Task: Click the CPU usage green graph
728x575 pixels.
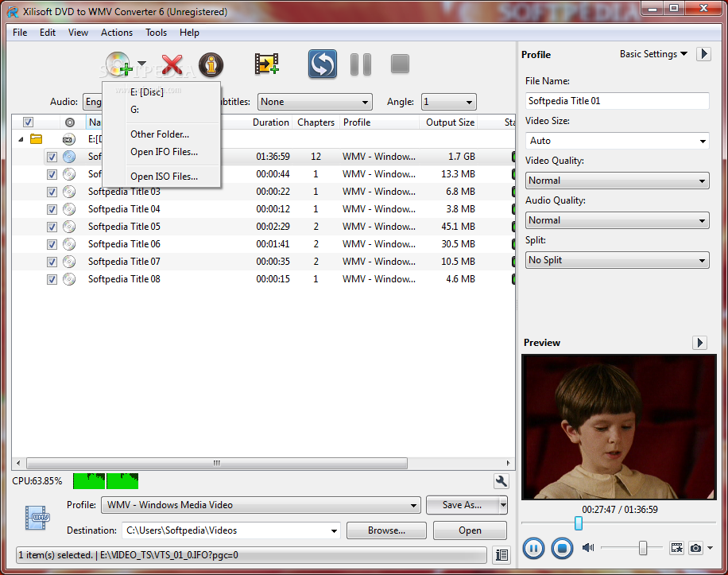Action: tap(106, 481)
